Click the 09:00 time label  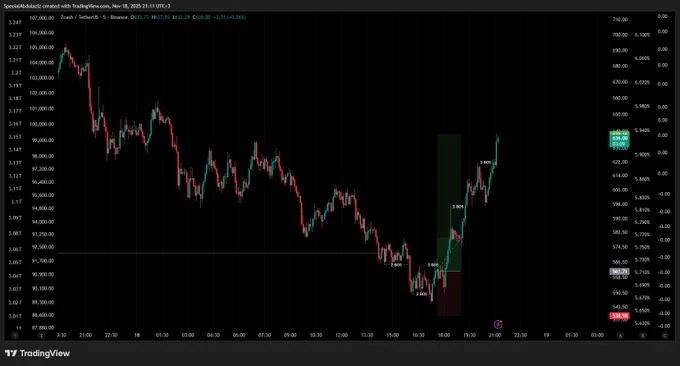[290, 335]
